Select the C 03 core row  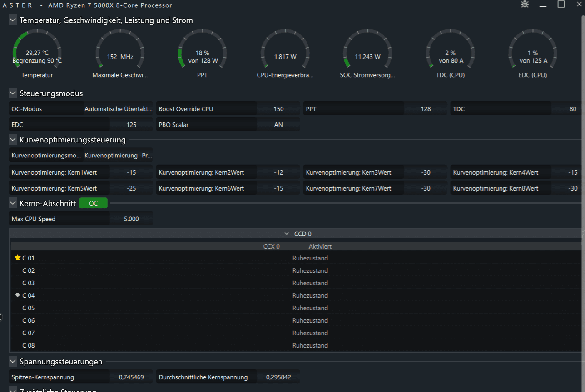tap(296, 283)
